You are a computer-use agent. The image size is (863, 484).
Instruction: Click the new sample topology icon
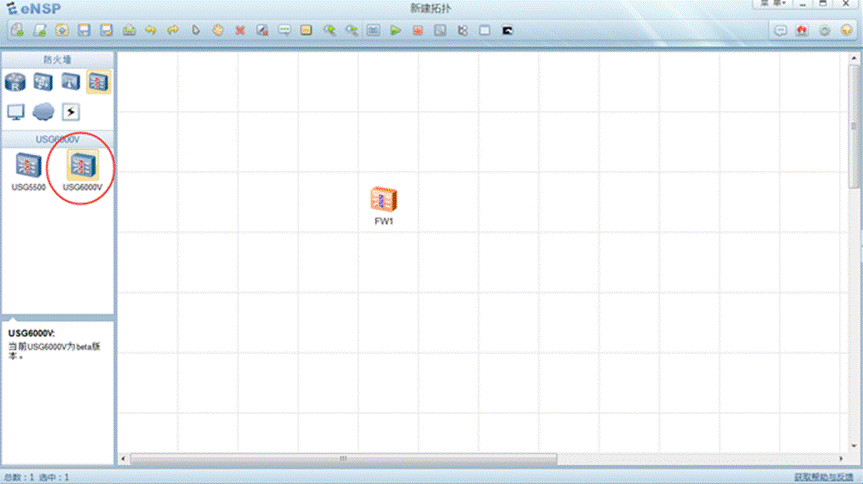(x=40, y=30)
